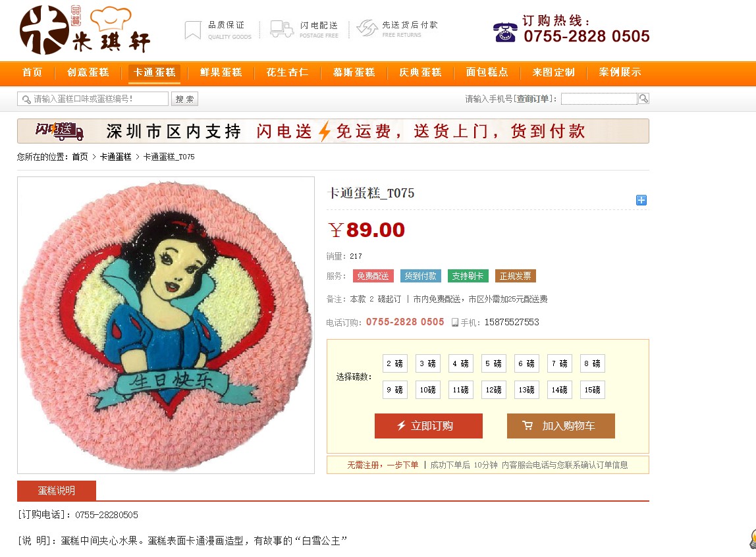Screen dimensions: 756x557
Task: Click the telephone icon by the hotline number
Action: [x=505, y=32]
